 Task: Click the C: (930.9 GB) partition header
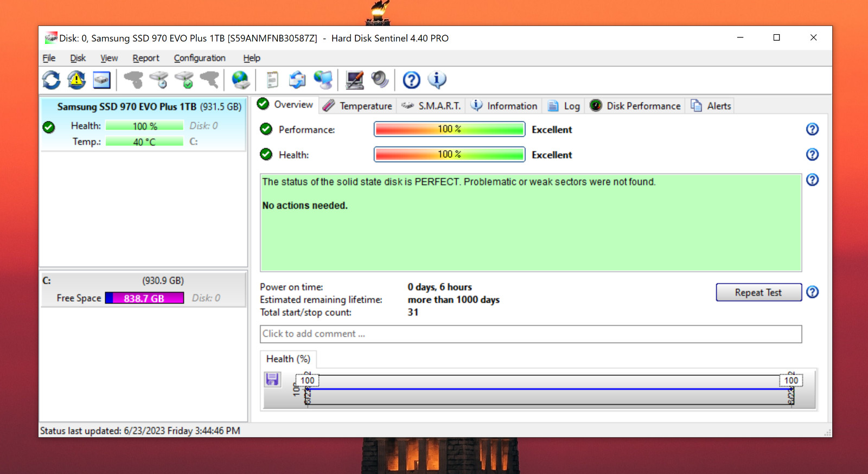click(143, 281)
